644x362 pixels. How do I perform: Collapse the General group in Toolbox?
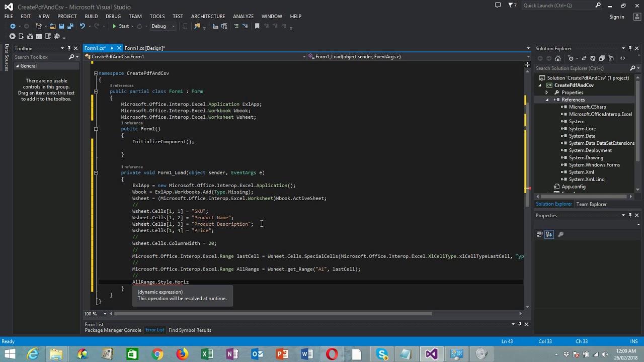click(x=17, y=66)
